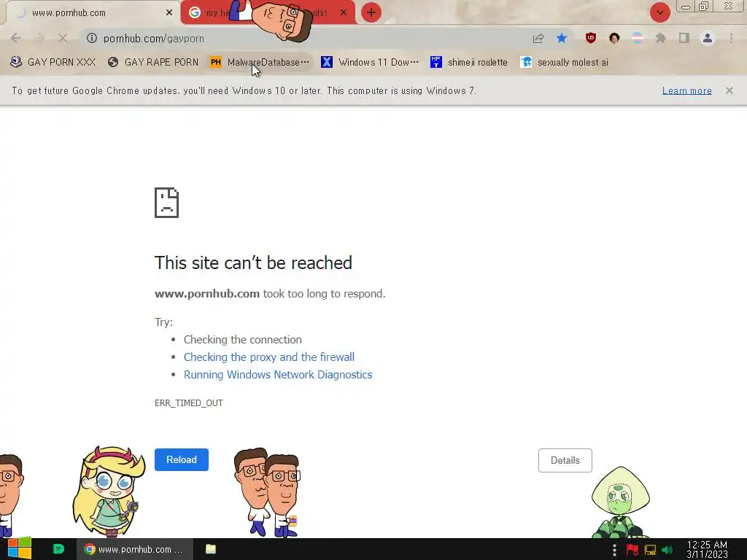Click the blonde girl shimeji with wand
Screen dimensions: 747x560
point(109,491)
